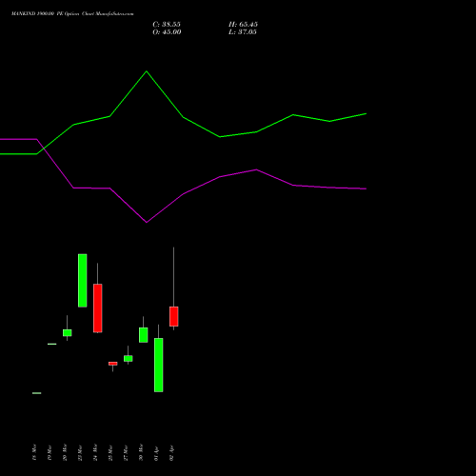476x476 pixels.
Task: Click the '23 Mar' date label
Action: point(80,452)
